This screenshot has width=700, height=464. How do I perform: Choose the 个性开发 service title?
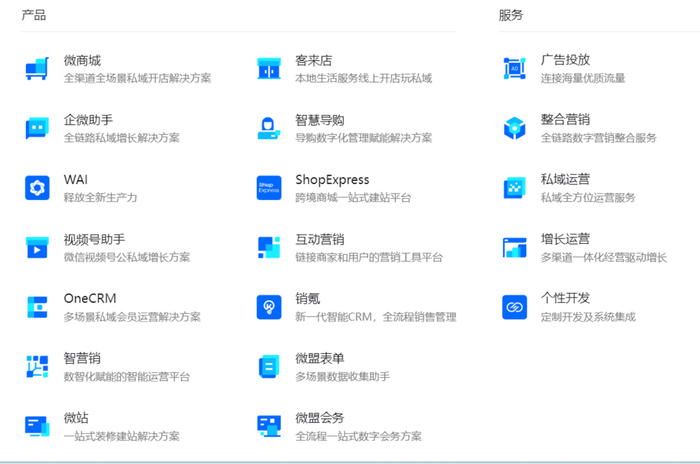(565, 298)
